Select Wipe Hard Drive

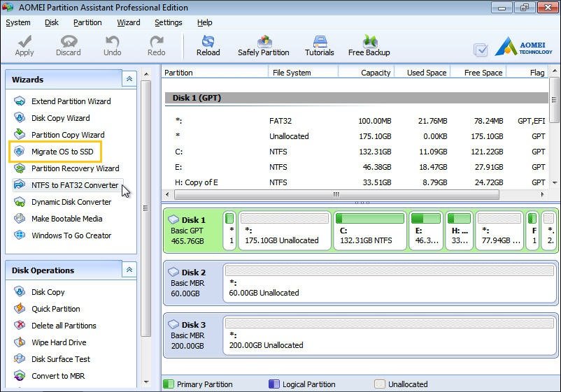click(59, 342)
